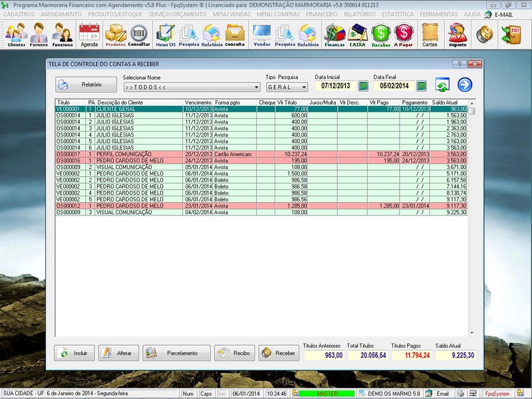
Task: Open the Data Inicial calendar picker
Action: pos(363,86)
